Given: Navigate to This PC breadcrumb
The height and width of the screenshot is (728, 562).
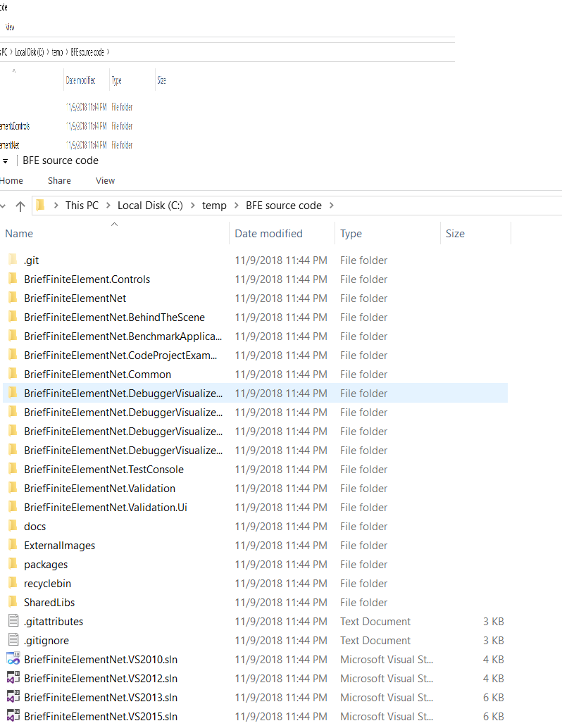Looking at the screenshot, I should tap(82, 205).
